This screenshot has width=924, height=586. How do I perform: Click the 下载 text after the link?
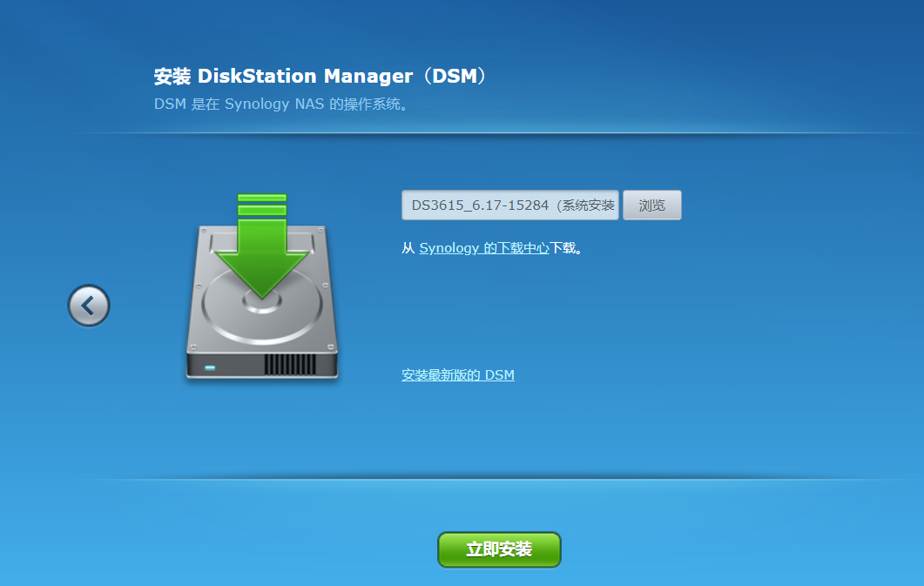point(563,248)
